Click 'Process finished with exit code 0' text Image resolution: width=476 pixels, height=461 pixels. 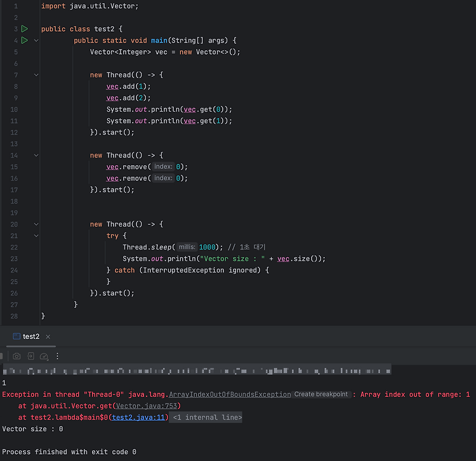coord(69,452)
